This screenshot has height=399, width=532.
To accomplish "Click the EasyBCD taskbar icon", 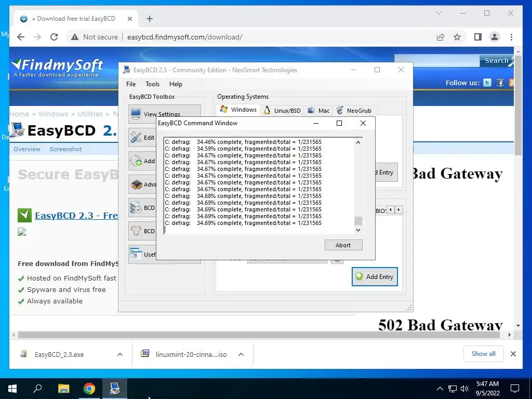I will (x=115, y=389).
